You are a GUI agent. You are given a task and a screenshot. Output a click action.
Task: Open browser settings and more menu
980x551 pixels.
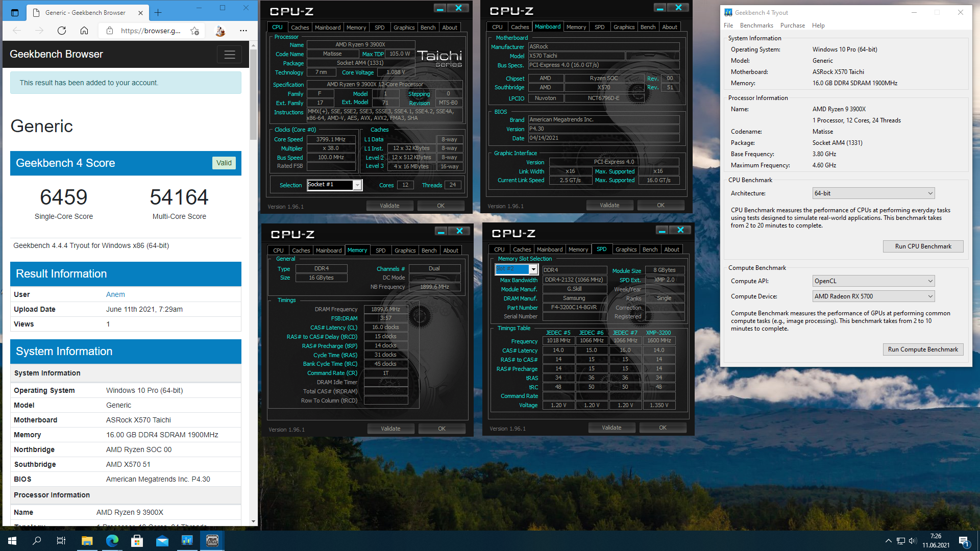(x=243, y=31)
